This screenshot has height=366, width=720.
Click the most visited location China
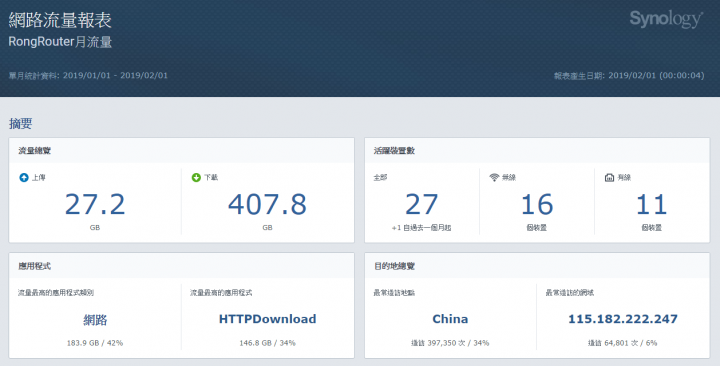(450, 319)
